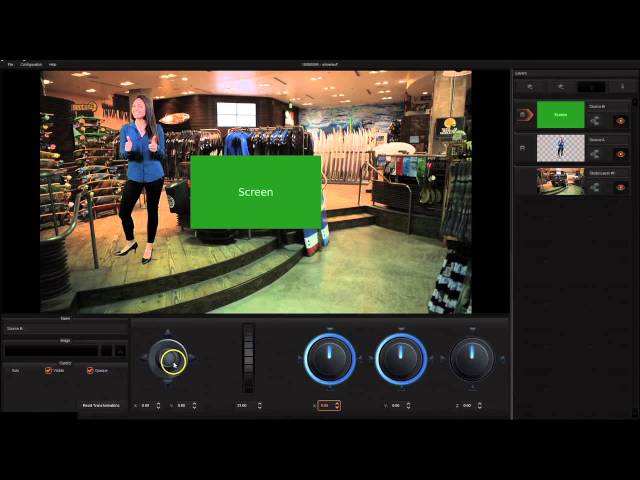Click the share icon on Screen layer row
This screenshot has height=480, width=640.
(x=595, y=121)
